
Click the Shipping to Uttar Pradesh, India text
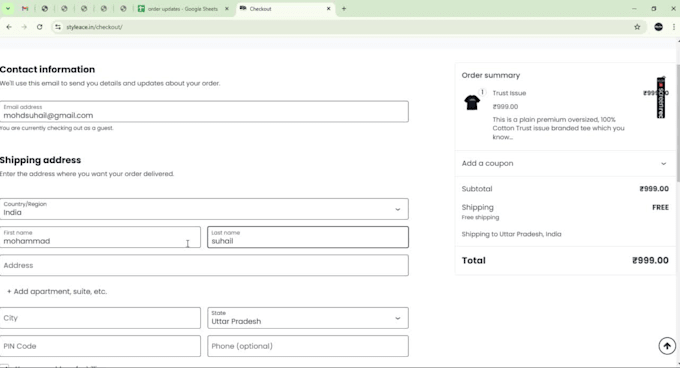(511, 234)
